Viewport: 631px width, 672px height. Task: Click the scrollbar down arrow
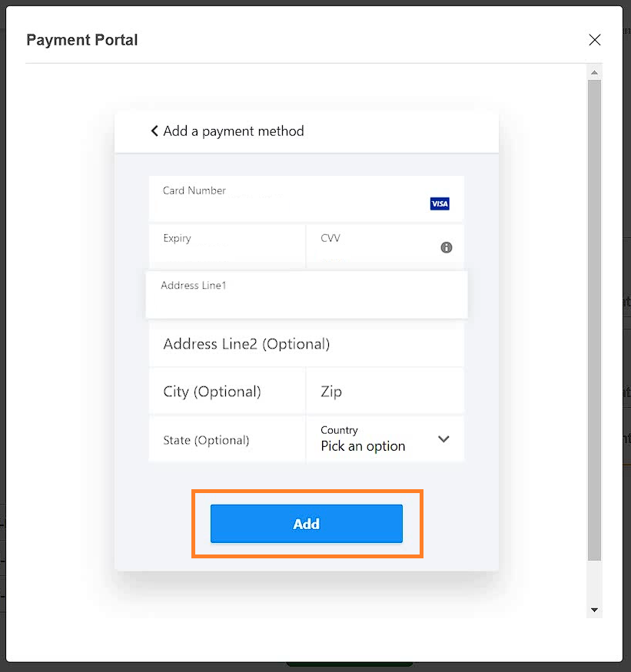click(x=594, y=610)
